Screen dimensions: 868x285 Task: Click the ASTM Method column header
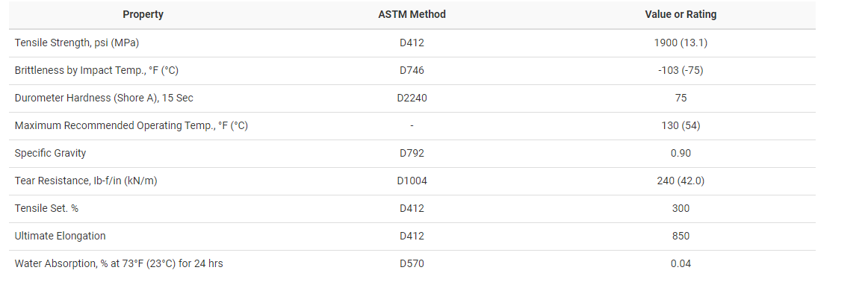(x=412, y=14)
